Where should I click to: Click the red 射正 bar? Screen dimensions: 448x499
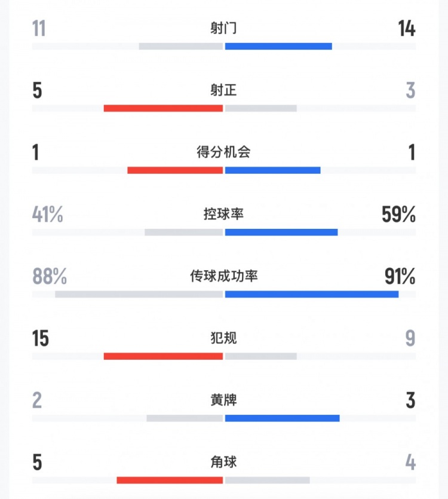coord(163,108)
